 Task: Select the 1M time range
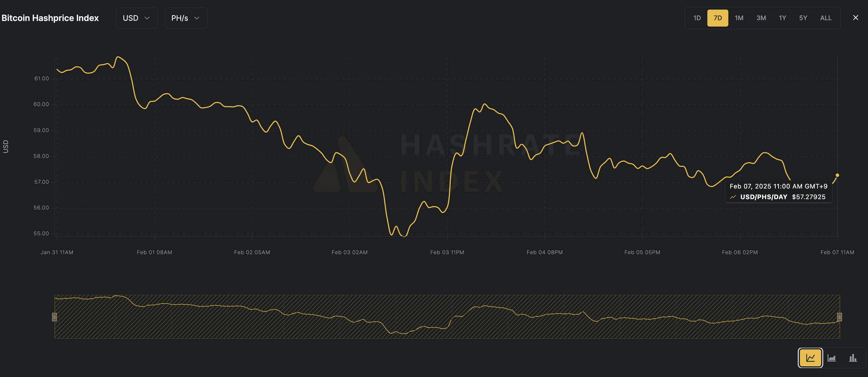739,18
